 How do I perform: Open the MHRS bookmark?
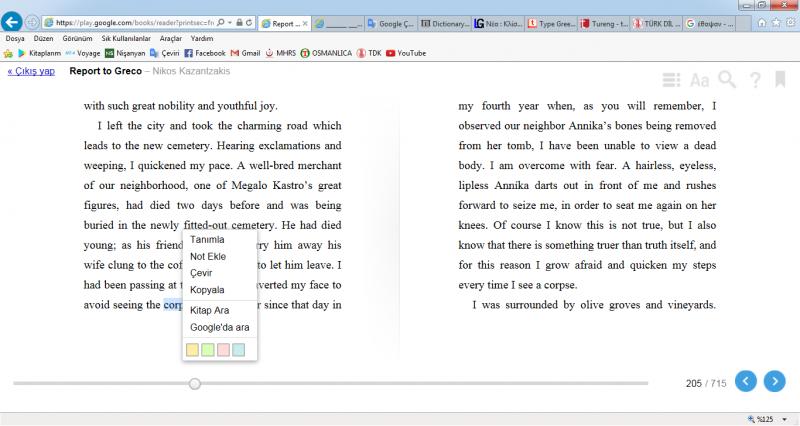pyautogui.click(x=281, y=53)
